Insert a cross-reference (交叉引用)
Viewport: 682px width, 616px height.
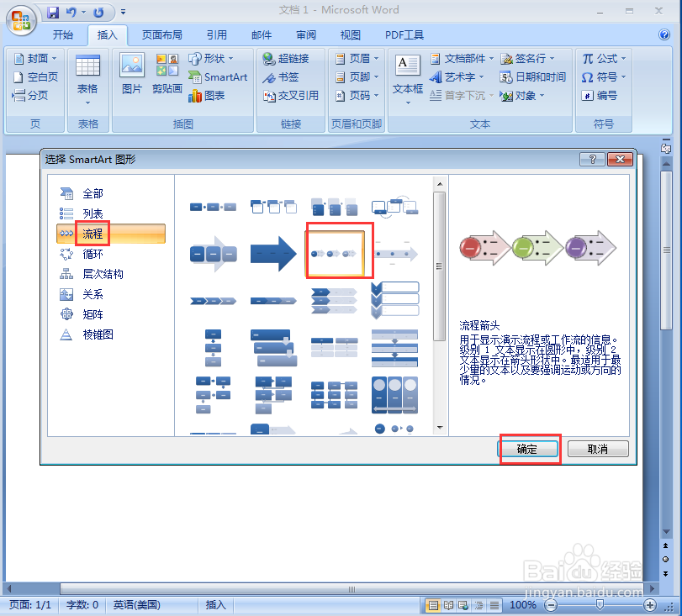click(x=291, y=95)
